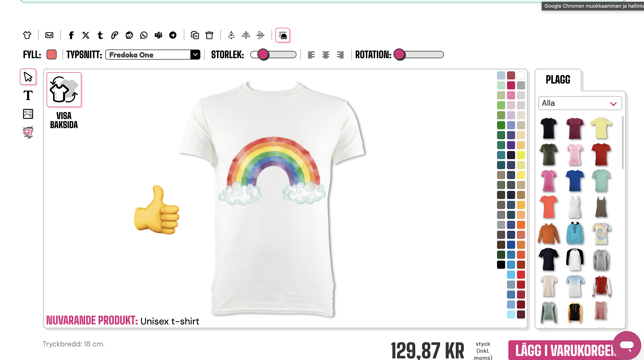
Task: Pick the black garment color swatch
Action: [501, 265]
